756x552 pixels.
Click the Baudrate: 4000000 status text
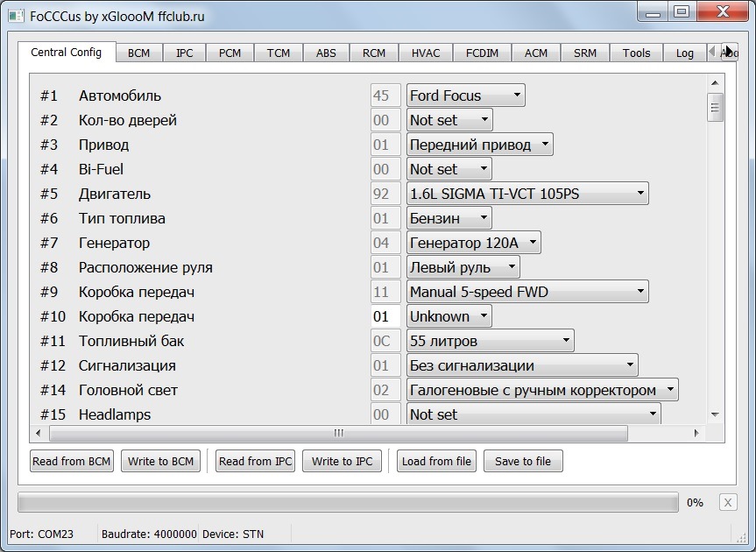[x=149, y=534]
